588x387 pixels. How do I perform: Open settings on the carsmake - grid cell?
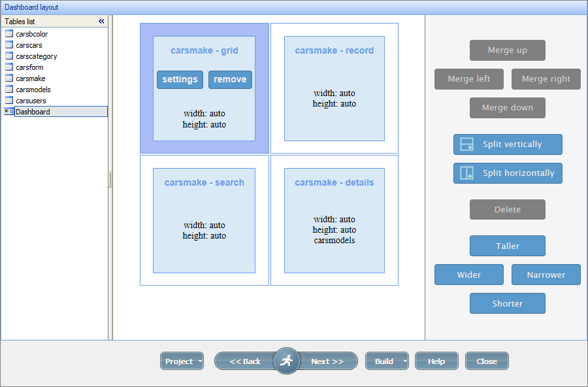[180, 79]
